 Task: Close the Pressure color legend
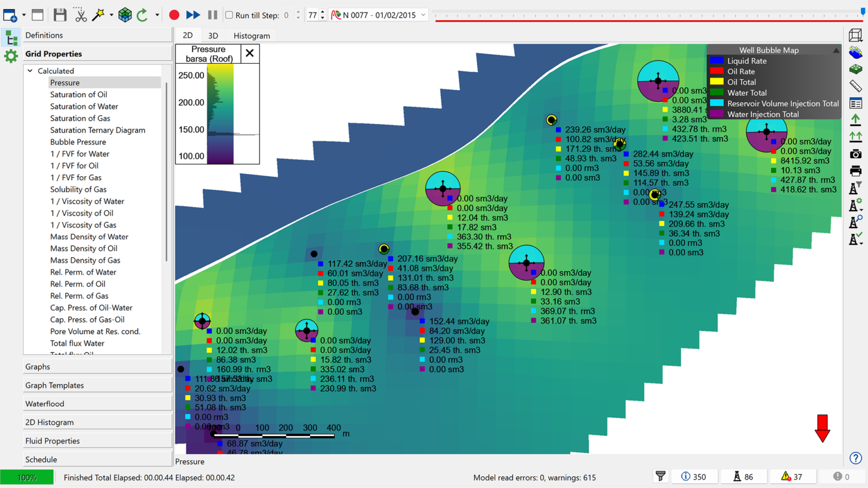[x=249, y=54]
